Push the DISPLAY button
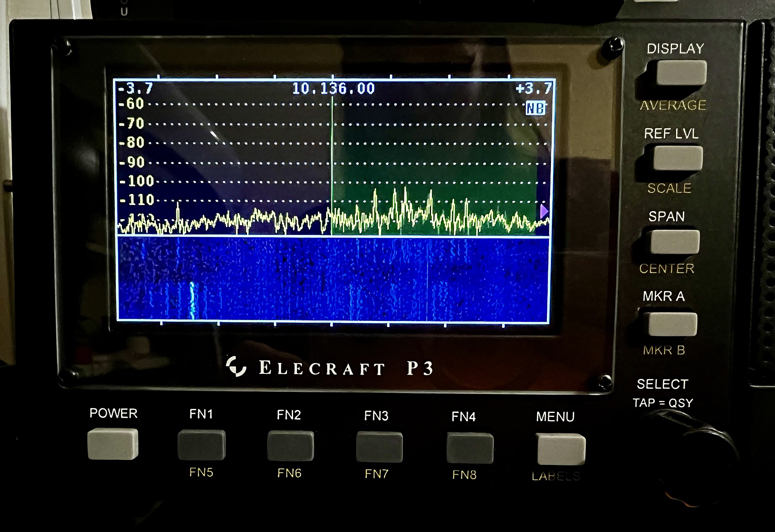The width and height of the screenshot is (775, 532). click(x=681, y=73)
